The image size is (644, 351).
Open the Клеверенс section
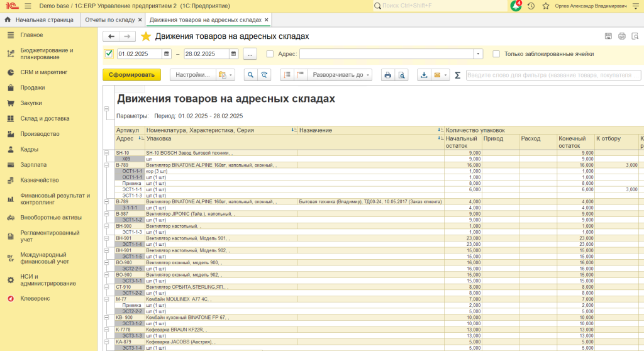35,298
